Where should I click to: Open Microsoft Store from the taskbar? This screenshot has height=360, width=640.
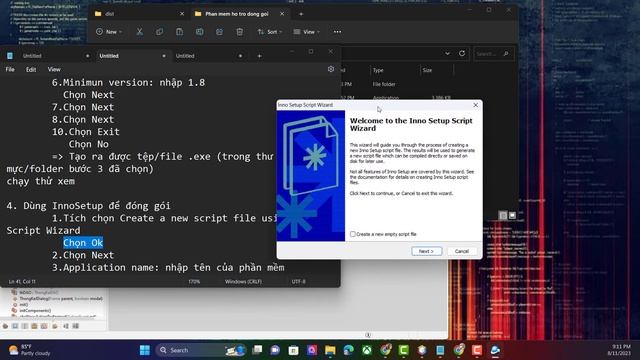[293, 350]
